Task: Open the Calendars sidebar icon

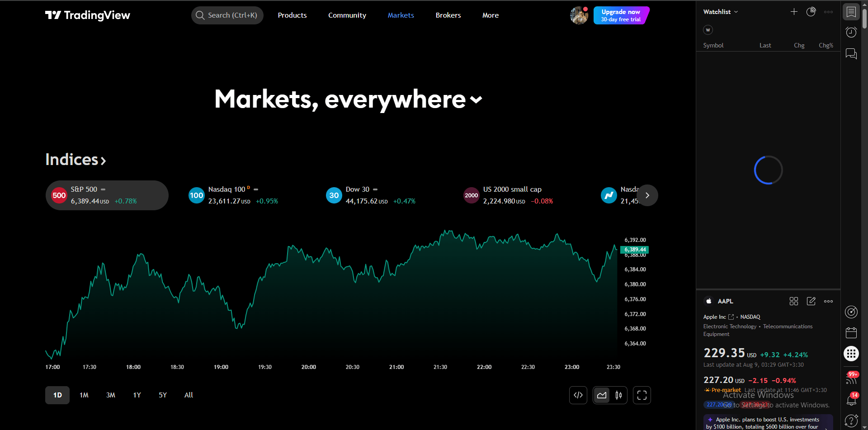Action: pyautogui.click(x=851, y=333)
